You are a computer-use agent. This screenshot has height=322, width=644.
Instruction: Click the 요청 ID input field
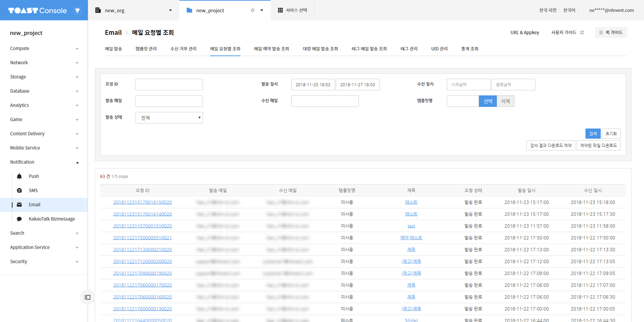(169, 85)
